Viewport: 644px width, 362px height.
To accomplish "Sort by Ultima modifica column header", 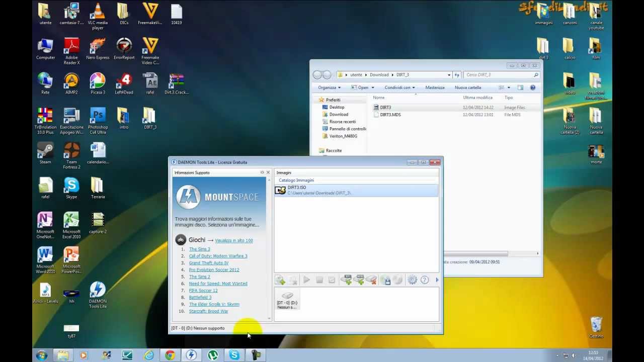I will point(477,98).
